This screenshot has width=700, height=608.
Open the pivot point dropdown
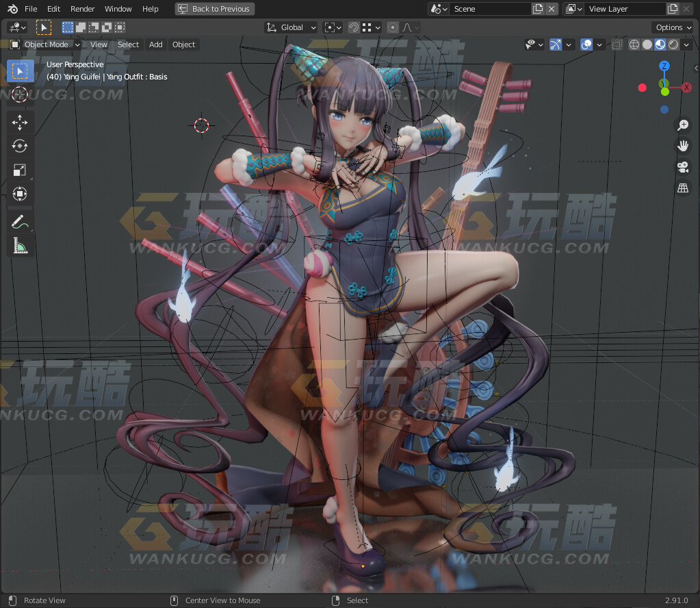click(333, 27)
